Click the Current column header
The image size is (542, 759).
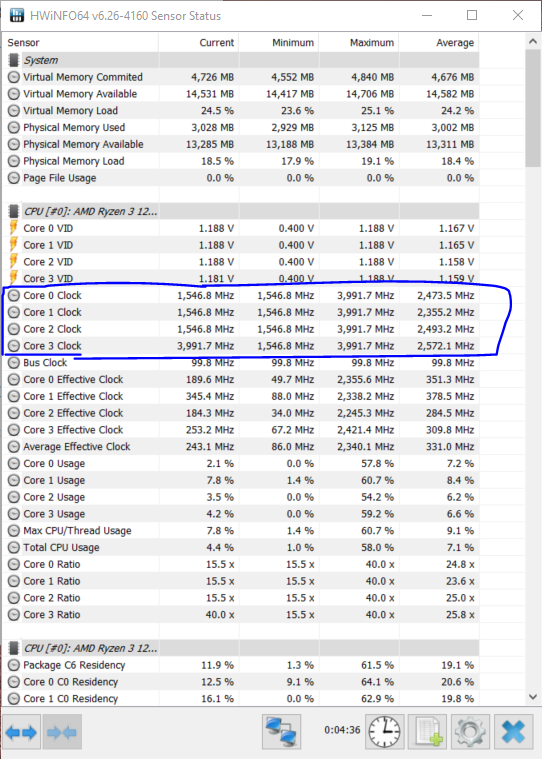point(198,43)
